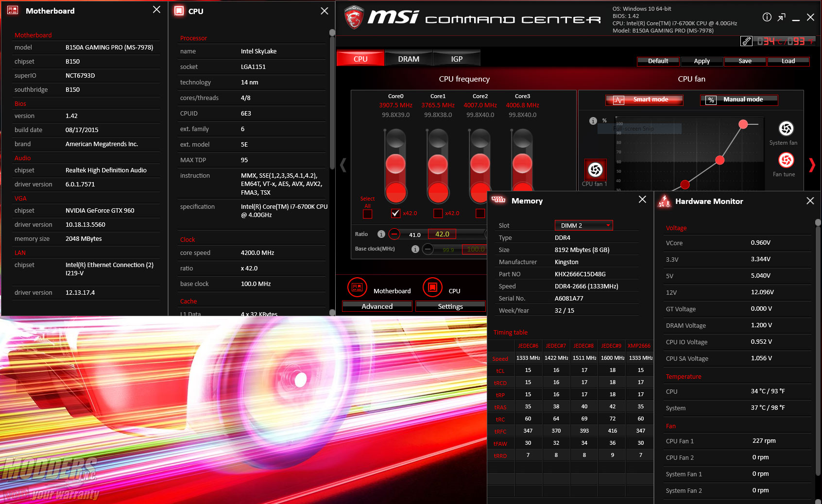Click the Motherboard window title icon
Image resolution: width=822 pixels, height=504 pixels.
[x=13, y=10]
